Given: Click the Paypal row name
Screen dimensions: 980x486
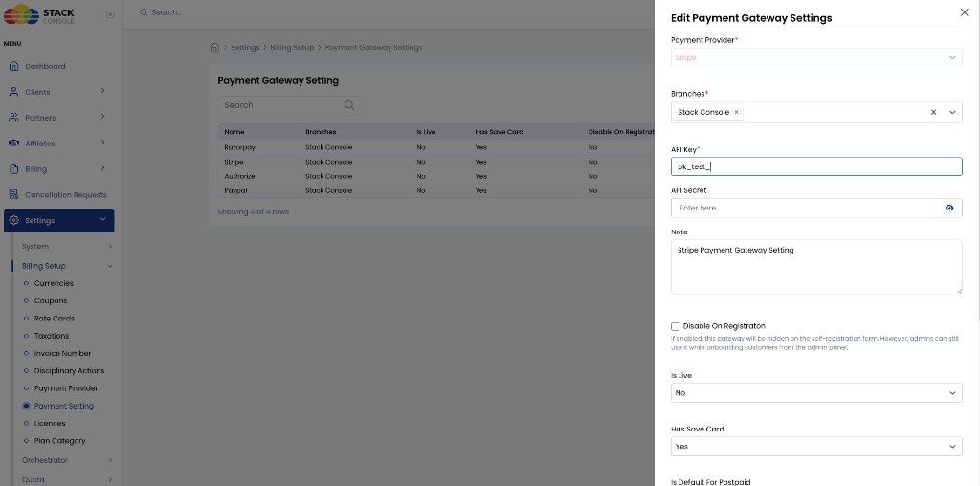Looking at the screenshot, I should pos(235,190).
